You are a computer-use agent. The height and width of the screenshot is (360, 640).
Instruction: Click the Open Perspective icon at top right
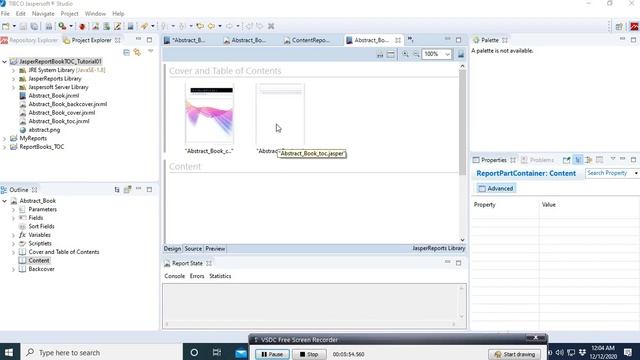pos(619,27)
